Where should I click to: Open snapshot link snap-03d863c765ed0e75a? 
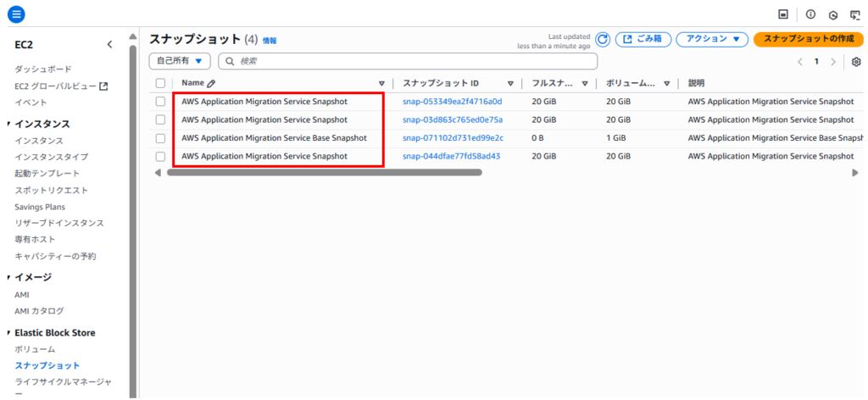(x=453, y=119)
